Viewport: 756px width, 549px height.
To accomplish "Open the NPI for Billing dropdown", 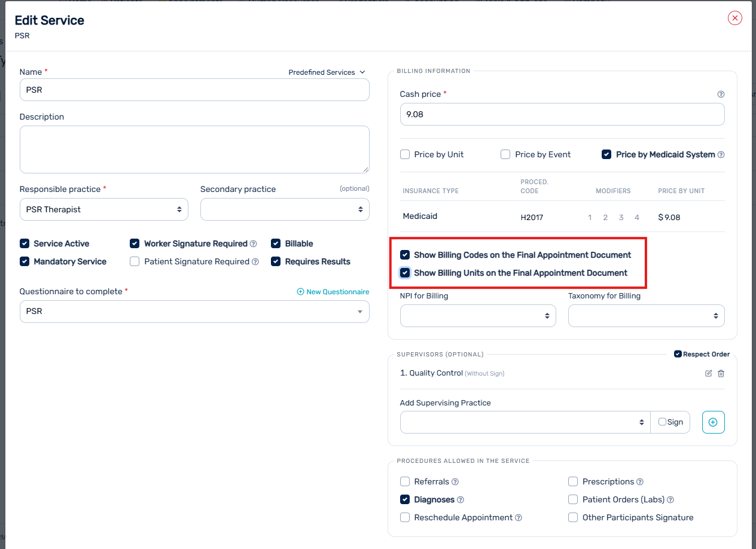I will coord(478,316).
